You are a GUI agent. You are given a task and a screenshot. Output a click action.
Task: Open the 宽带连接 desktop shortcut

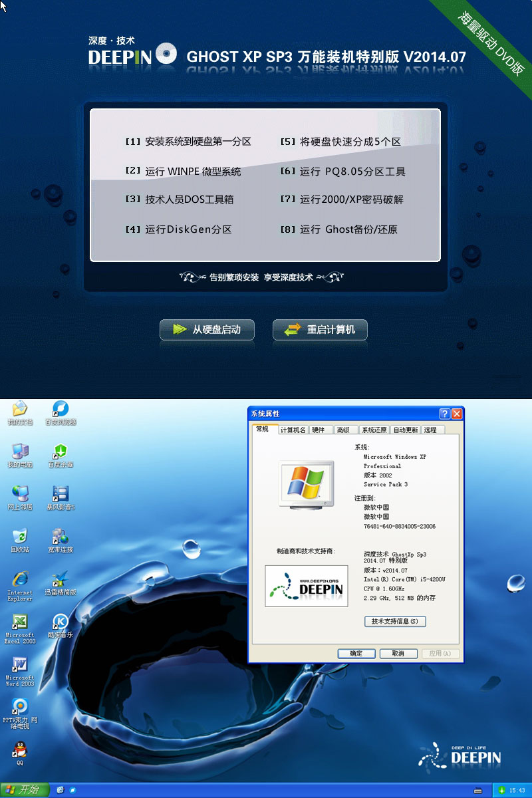click(x=61, y=541)
